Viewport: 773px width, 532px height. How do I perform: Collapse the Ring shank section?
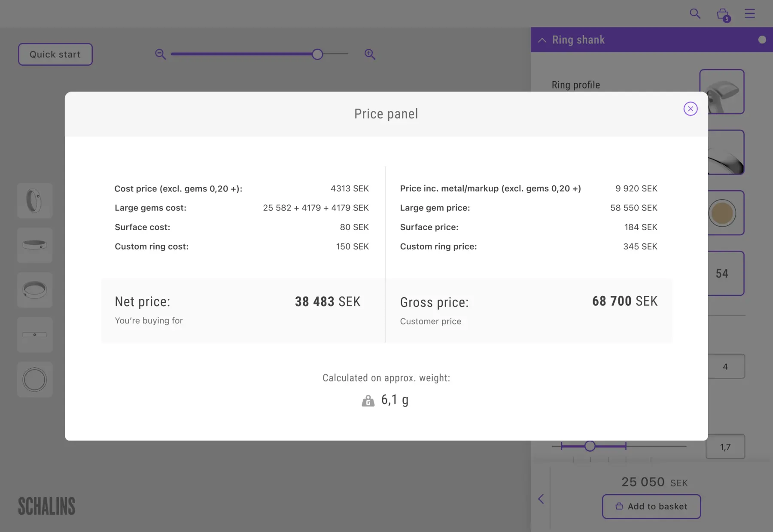542,40
